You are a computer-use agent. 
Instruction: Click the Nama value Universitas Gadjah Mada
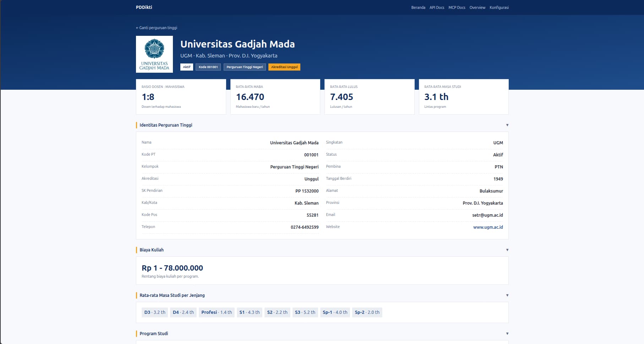click(x=294, y=143)
